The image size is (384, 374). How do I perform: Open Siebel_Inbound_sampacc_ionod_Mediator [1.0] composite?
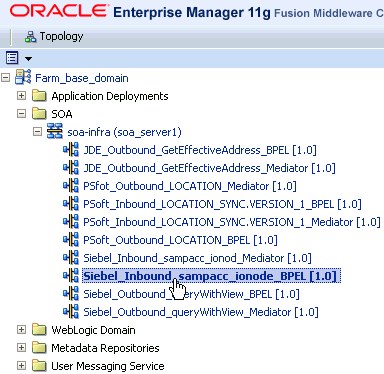[x=197, y=258]
